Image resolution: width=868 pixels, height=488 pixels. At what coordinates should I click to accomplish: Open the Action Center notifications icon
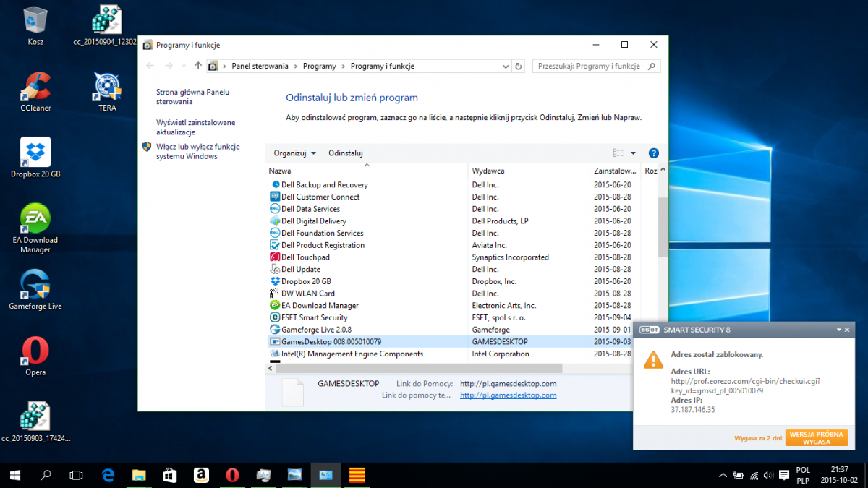click(x=783, y=475)
